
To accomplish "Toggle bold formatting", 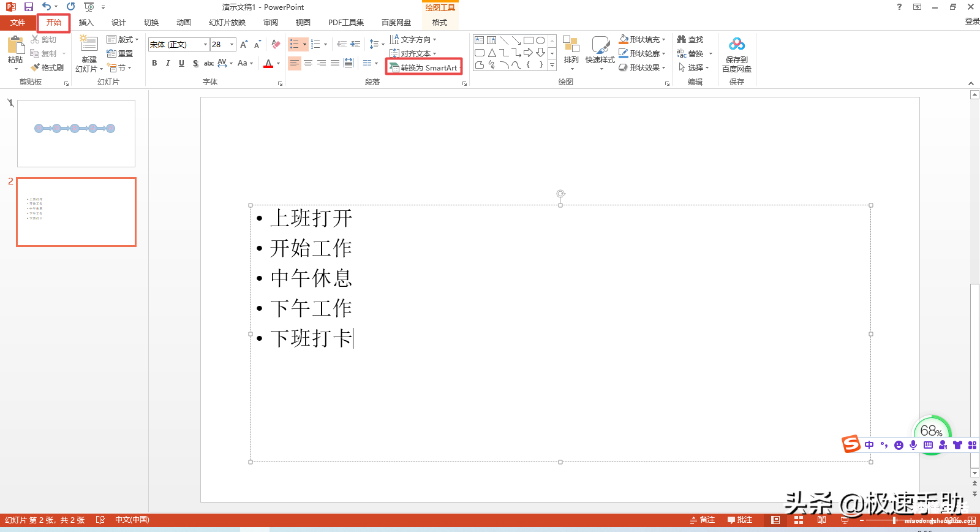I will coord(154,63).
